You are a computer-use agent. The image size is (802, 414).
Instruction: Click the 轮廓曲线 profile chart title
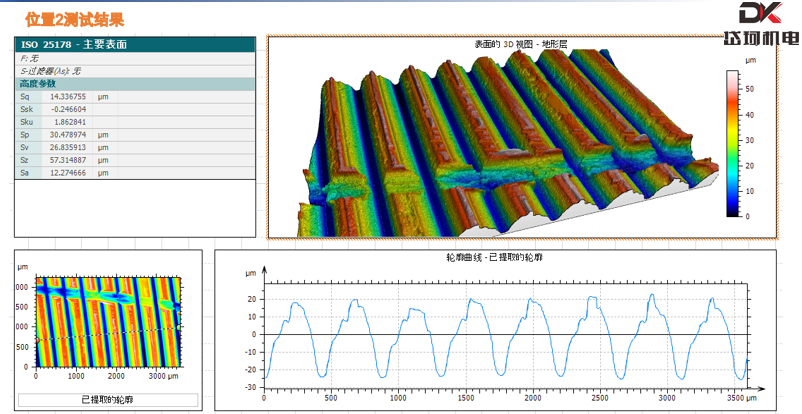tap(494, 257)
